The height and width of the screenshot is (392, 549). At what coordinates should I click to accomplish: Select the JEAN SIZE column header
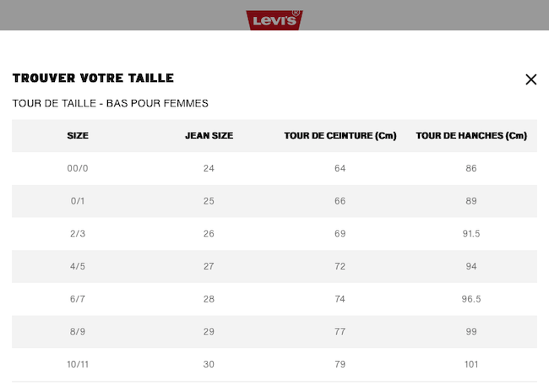click(209, 135)
